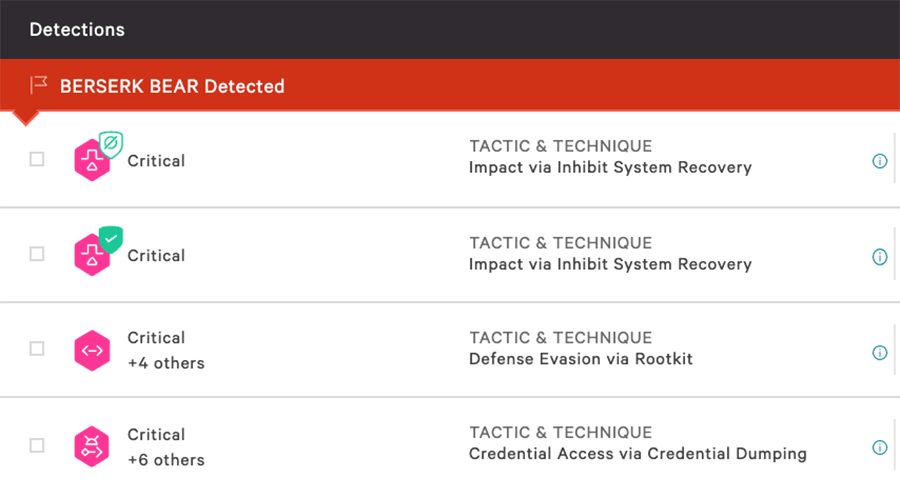The image size is (900, 492).
Task: Click the Detections header title
Action: point(77,29)
